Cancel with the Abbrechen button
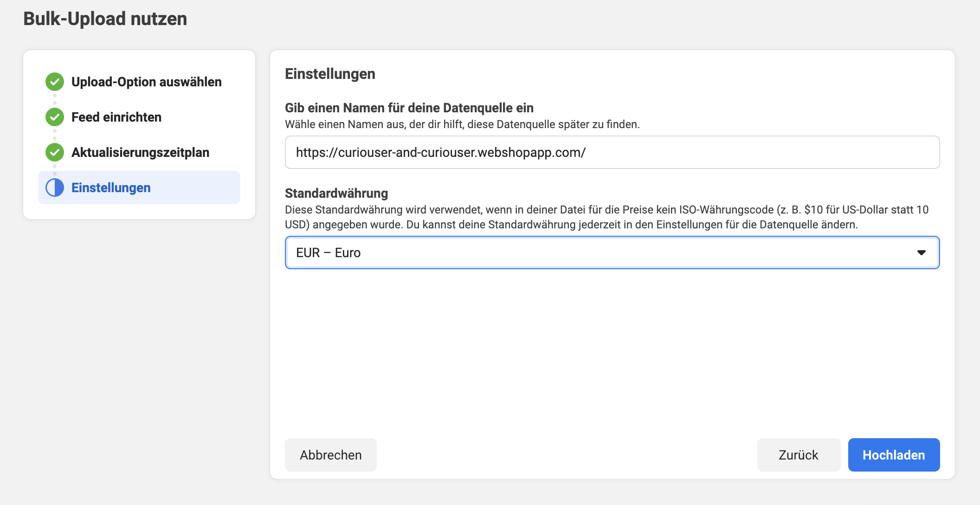980x505 pixels. click(330, 455)
